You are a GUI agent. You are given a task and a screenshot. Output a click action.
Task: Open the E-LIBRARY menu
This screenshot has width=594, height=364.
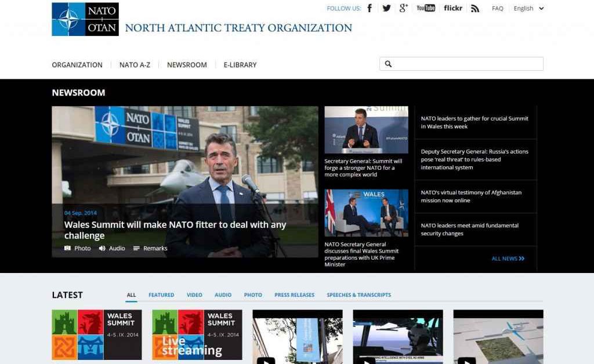pos(240,65)
